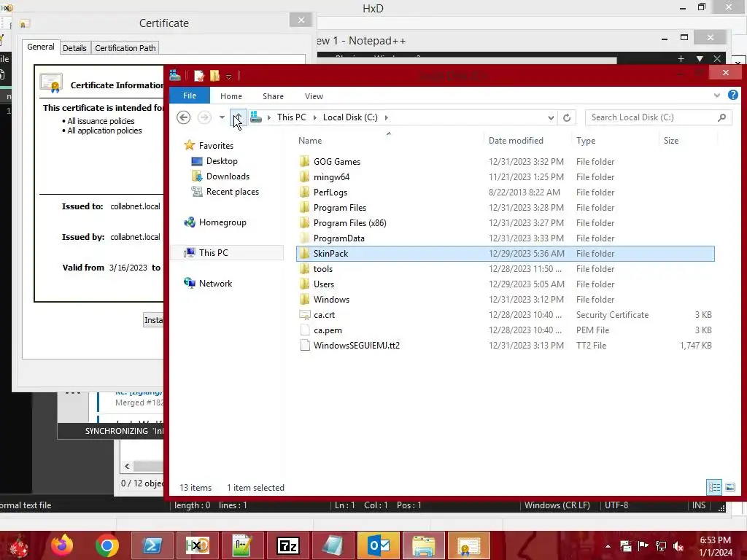The image size is (747, 560).
Task: Select the General tab in Certificate window
Action: pyautogui.click(x=41, y=47)
